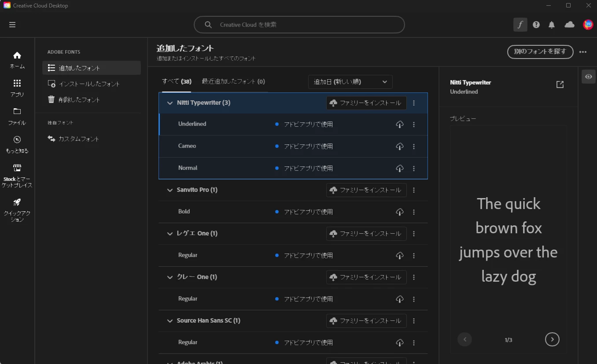
Task: Check the cloud sync status icon
Action: [570, 25]
